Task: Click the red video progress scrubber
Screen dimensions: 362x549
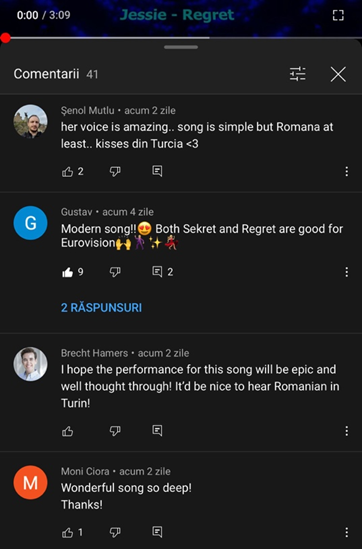Action: click(x=6, y=38)
